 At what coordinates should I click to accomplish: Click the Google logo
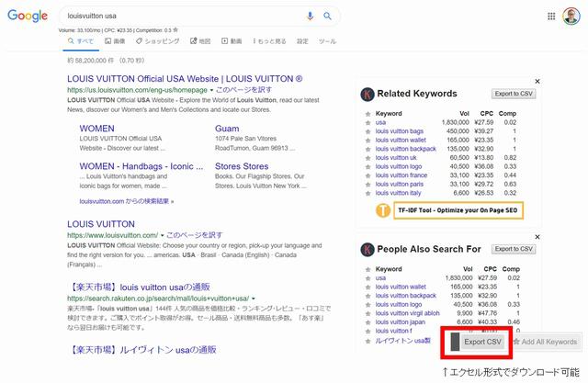tap(28, 17)
